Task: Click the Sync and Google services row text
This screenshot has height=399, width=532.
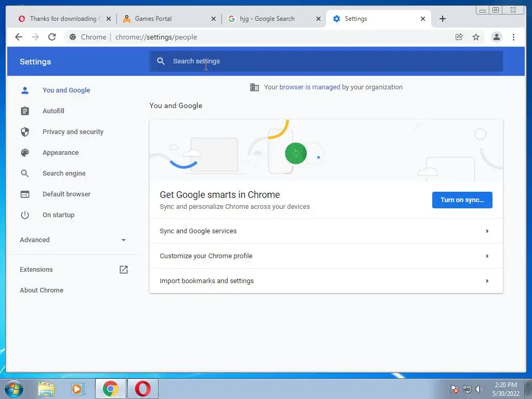Action: click(x=198, y=231)
